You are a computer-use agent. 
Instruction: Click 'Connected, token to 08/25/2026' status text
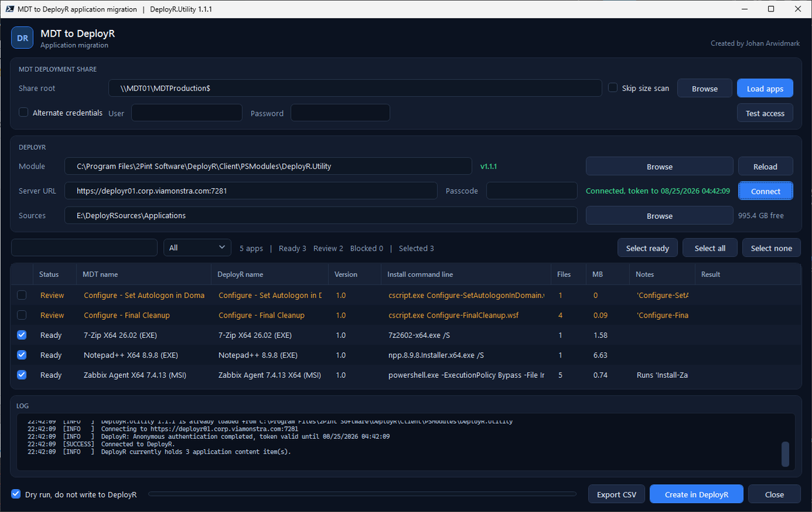(658, 191)
